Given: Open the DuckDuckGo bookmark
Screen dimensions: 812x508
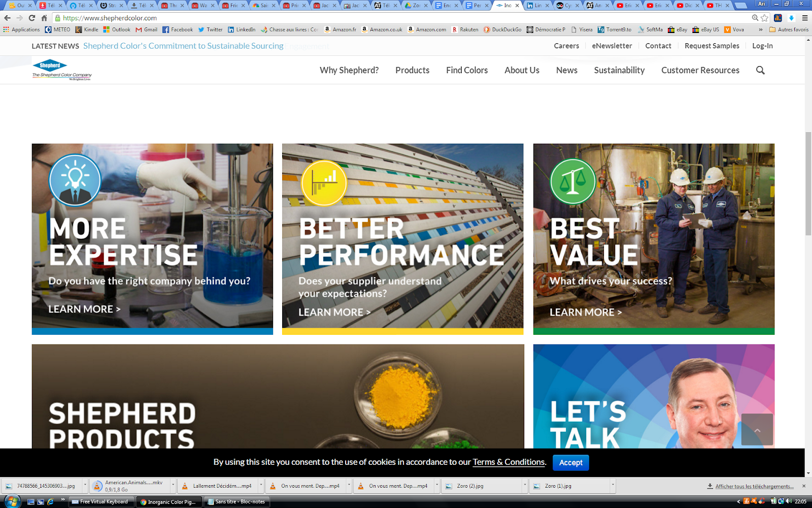Looking at the screenshot, I should click(x=502, y=29).
